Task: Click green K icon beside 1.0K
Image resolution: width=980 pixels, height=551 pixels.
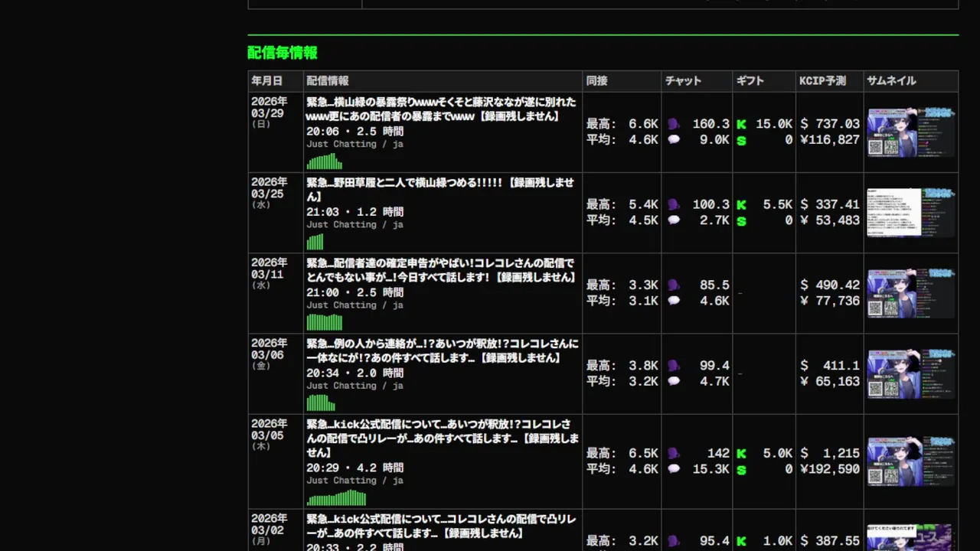Action: 741,541
